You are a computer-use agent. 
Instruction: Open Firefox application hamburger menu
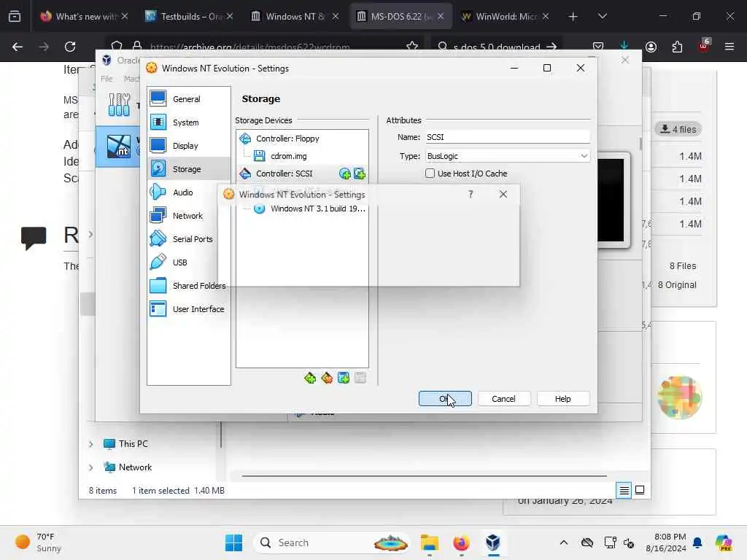pyautogui.click(x=729, y=47)
